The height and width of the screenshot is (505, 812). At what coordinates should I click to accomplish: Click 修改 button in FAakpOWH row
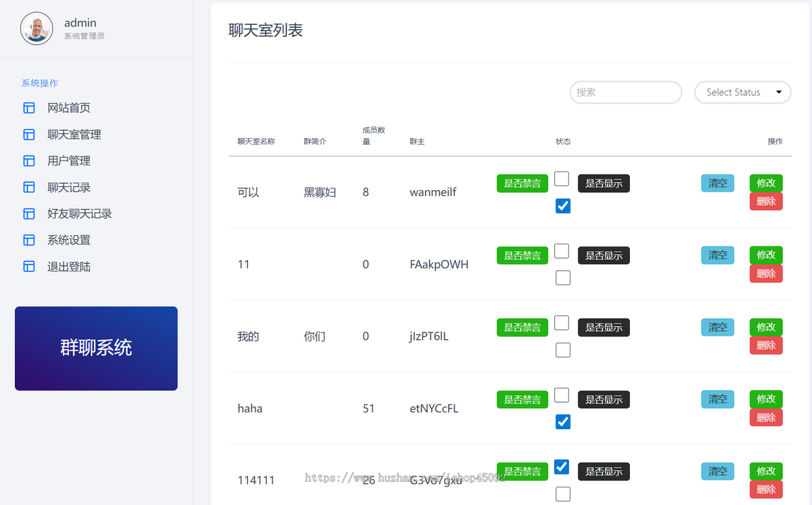tap(766, 255)
